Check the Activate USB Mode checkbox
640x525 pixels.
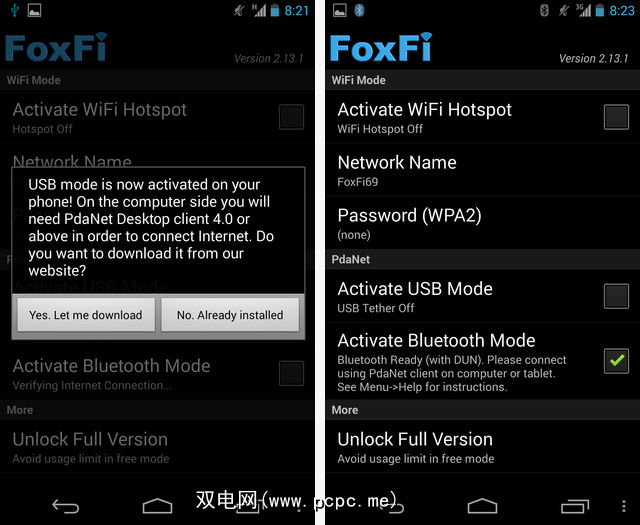[x=616, y=296]
